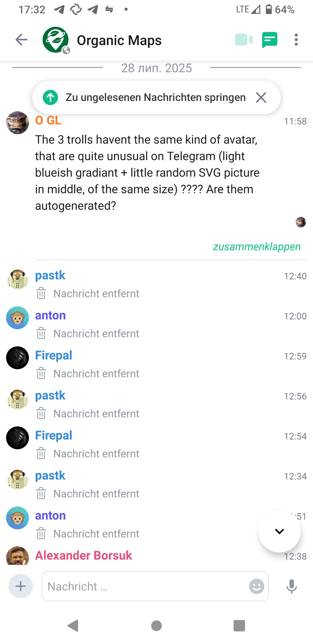Tap the sender name 'Alexander Borsuk'
313x644 pixels.
coord(83,555)
